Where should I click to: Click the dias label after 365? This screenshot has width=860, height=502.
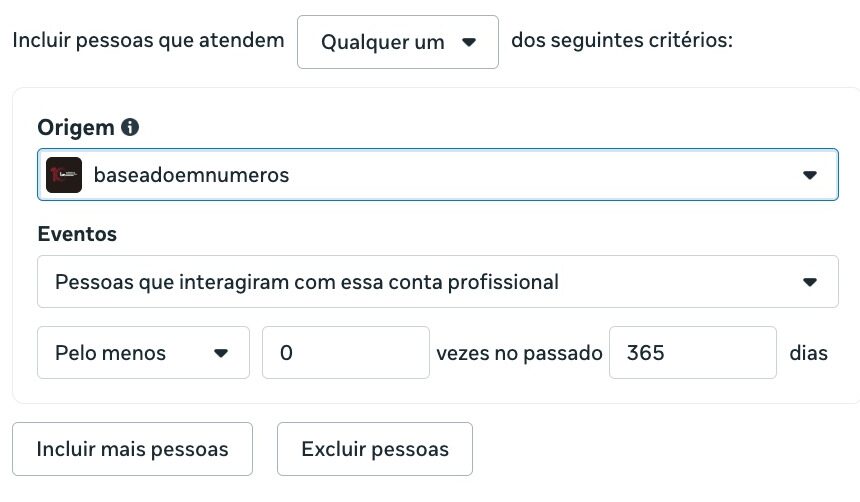808,353
